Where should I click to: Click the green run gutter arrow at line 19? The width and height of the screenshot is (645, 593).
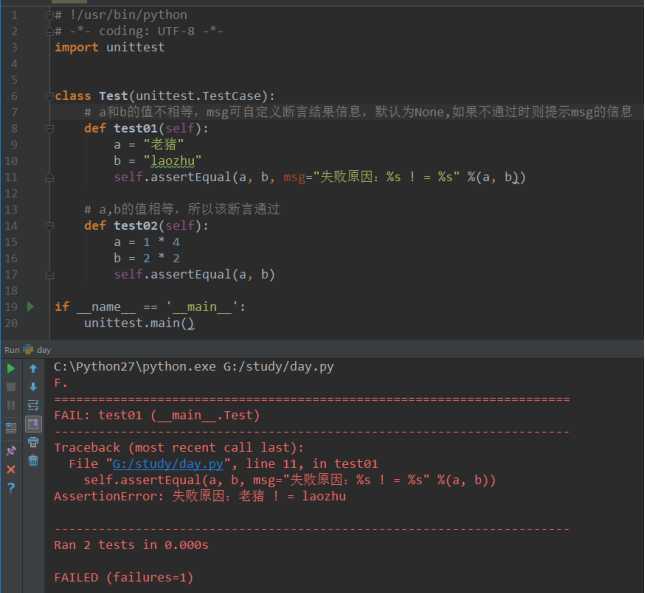click(x=30, y=306)
